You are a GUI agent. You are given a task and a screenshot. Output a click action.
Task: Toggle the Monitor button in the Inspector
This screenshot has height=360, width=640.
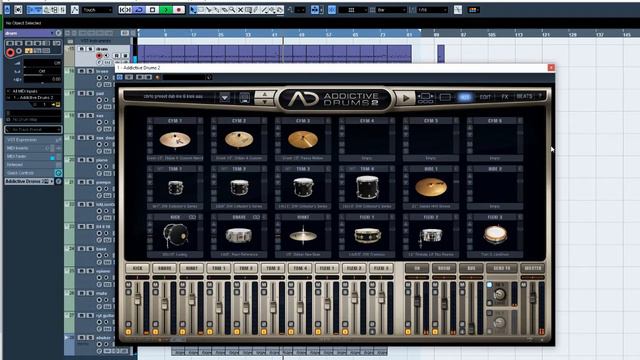(x=19, y=51)
